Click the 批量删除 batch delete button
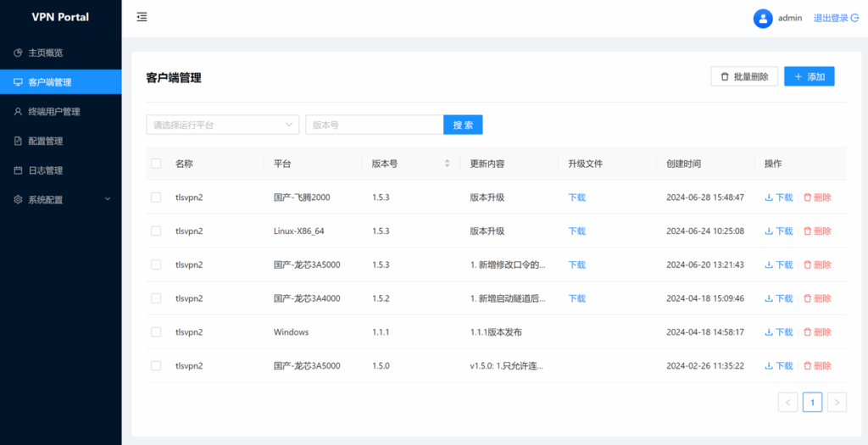The height and width of the screenshot is (445, 868). (x=744, y=76)
